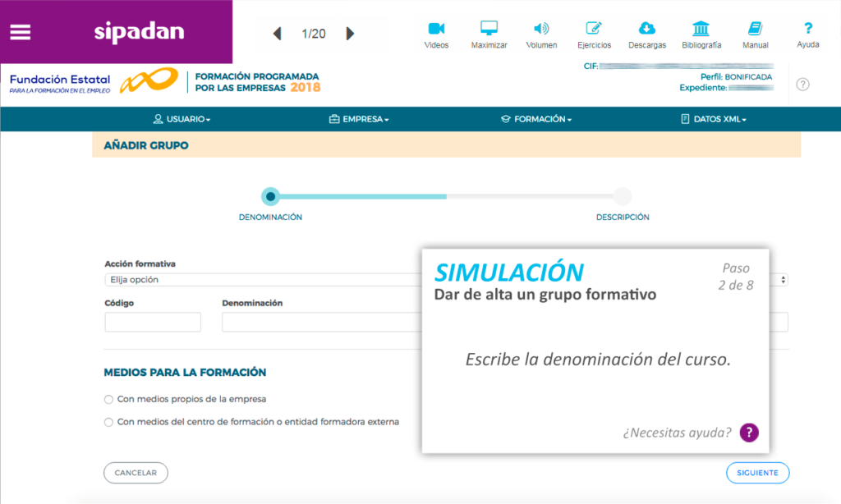Click the Acción formativa dropdown arrows
Screen dimensions: 841x504
tap(783, 280)
